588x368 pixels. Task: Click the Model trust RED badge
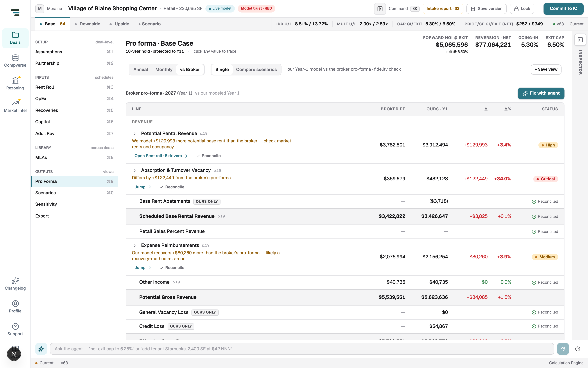(x=256, y=8)
